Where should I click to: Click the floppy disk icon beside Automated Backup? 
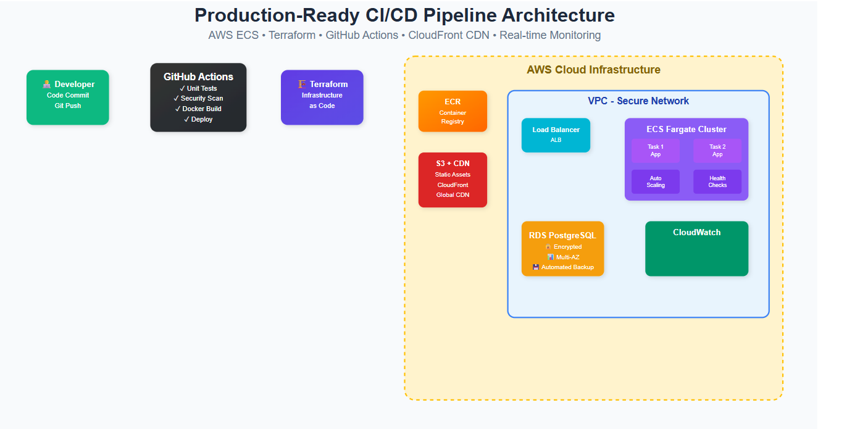coord(536,267)
